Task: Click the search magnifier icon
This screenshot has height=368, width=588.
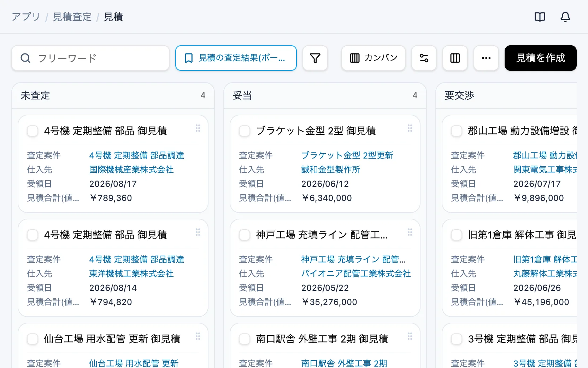Action: 25,58
